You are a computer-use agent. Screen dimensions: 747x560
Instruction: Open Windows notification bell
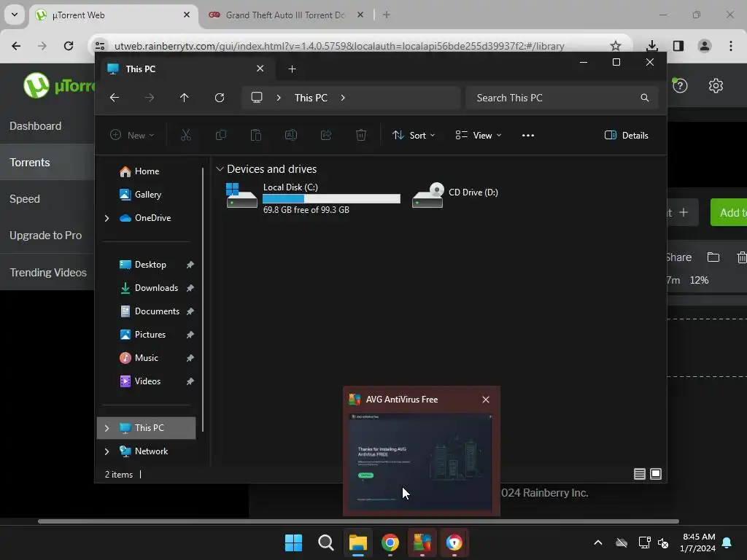727,542
